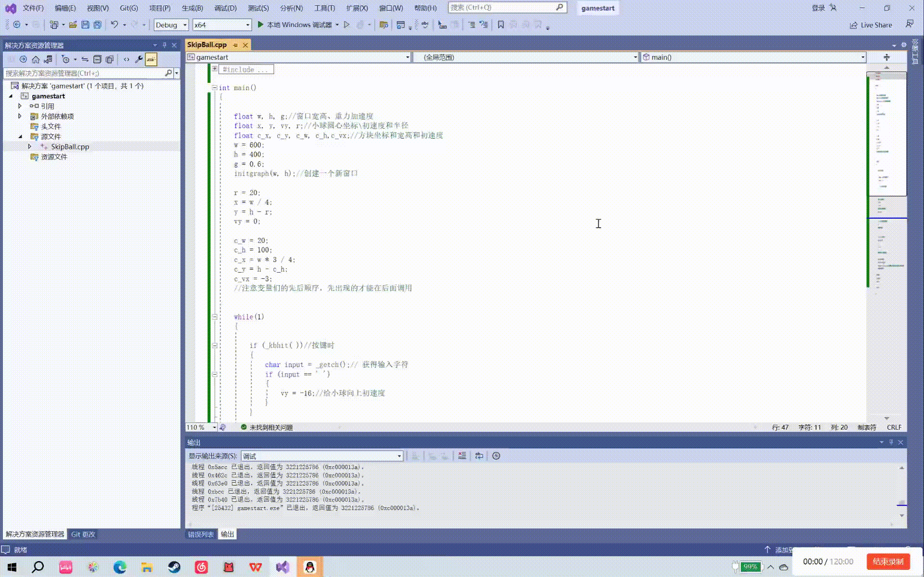Open the Debug configuration dropdown
The width and height of the screenshot is (924, 577).
(x=171, y=25)
